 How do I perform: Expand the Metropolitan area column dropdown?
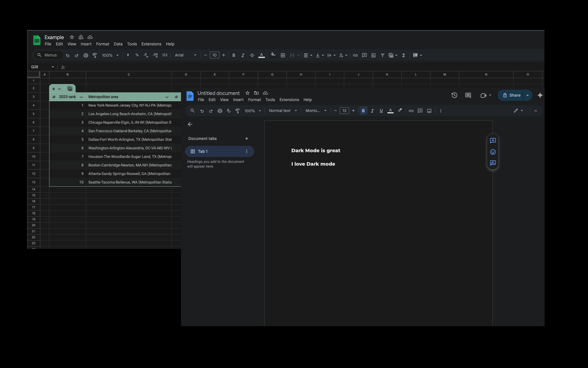tap(167, 97)
